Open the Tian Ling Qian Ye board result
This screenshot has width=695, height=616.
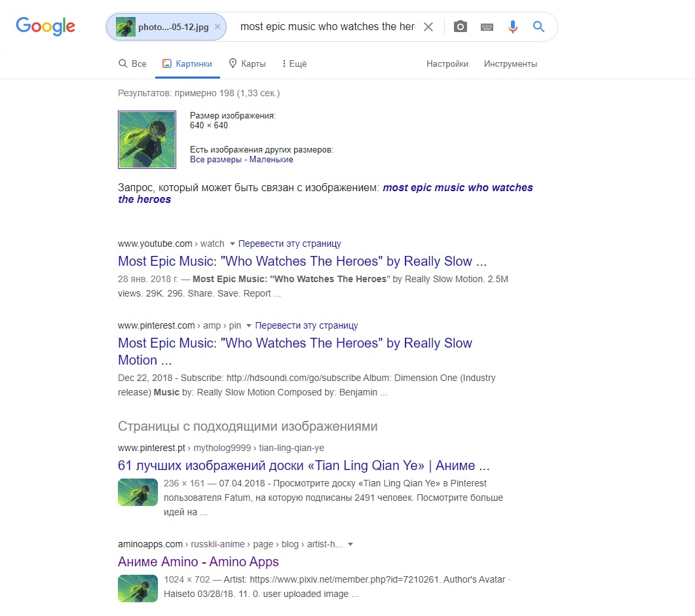(x=304, y=465)
